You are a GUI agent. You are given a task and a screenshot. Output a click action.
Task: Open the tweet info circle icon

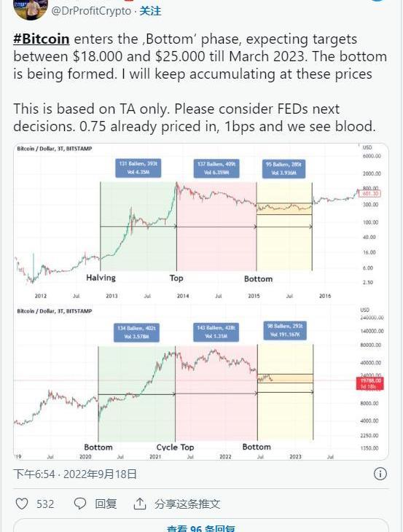(x=380, y=474)
